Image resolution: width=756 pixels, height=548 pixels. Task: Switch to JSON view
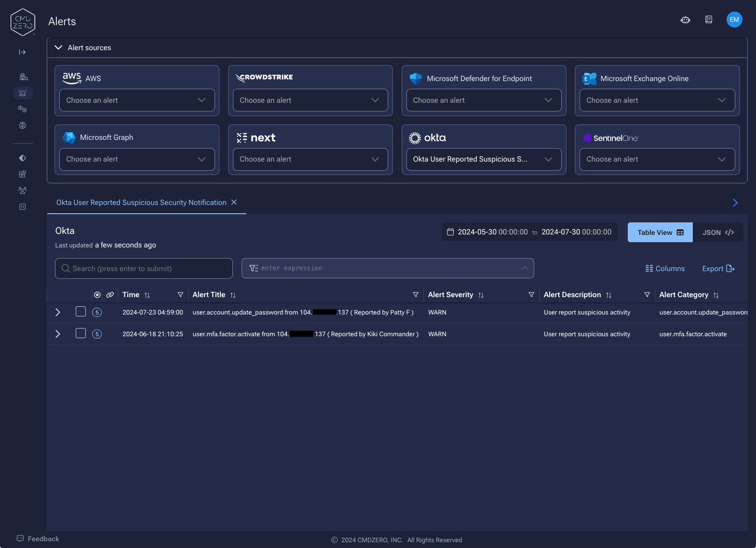coord(718,233)
